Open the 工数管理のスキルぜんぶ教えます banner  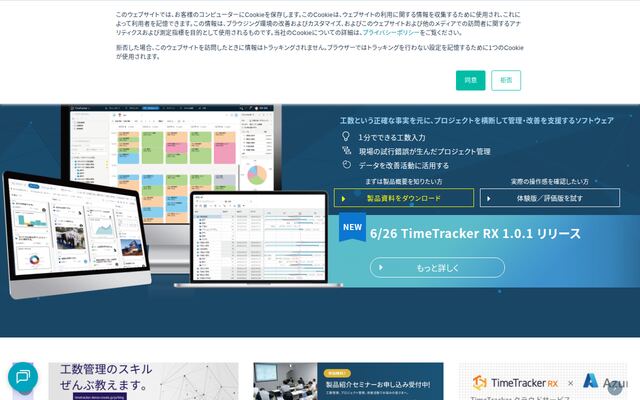coord(143,381)
